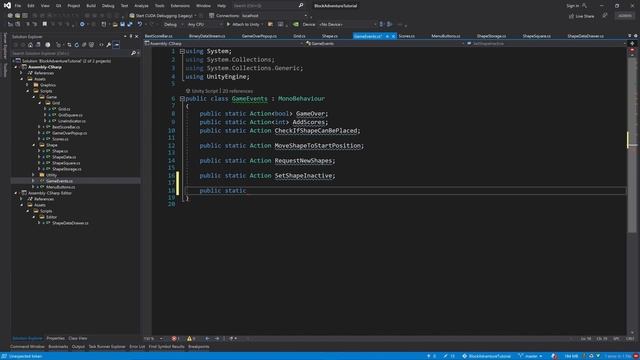Click the Save All icon in toolbar

[x=130, y=24]
